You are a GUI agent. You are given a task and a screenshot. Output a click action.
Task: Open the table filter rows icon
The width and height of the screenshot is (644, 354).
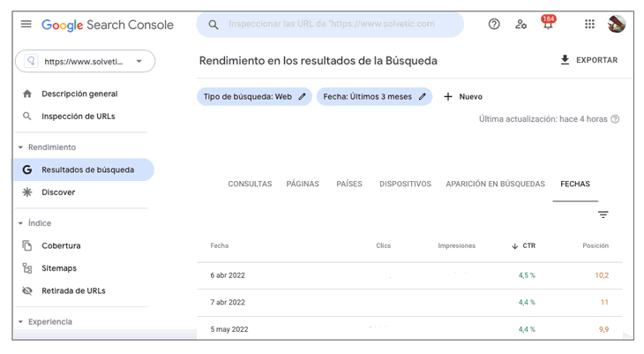603,215
